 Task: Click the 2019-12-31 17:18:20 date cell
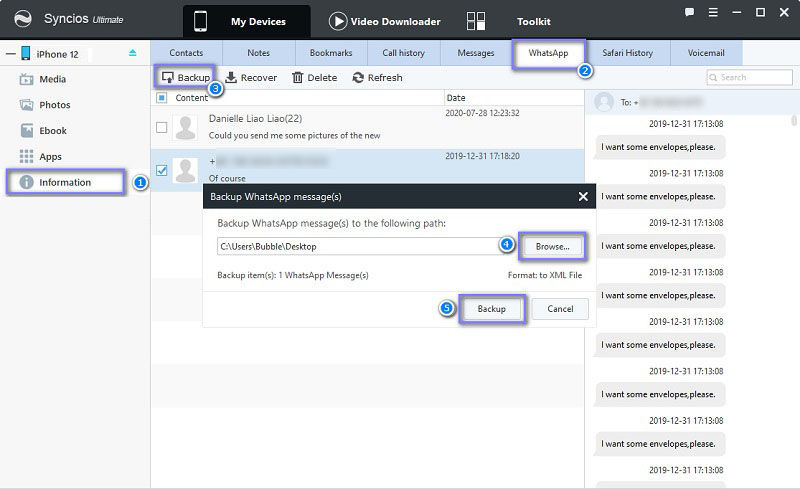coord(482,156)
